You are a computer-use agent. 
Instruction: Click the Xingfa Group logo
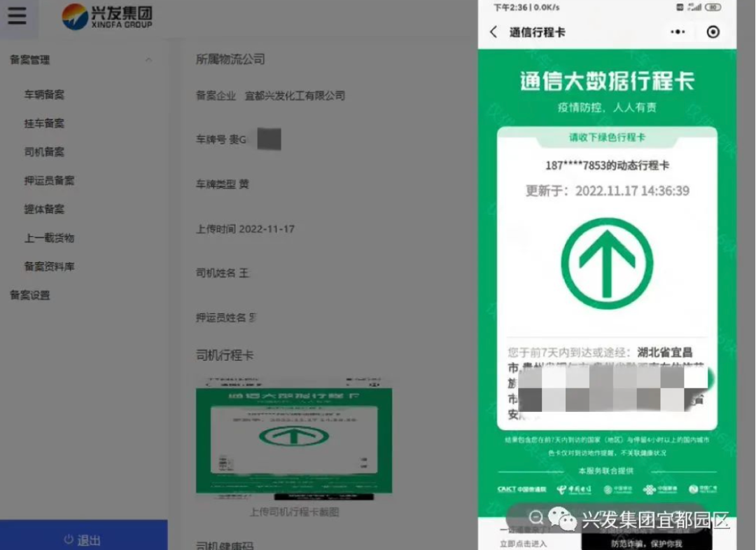(107, 16)
